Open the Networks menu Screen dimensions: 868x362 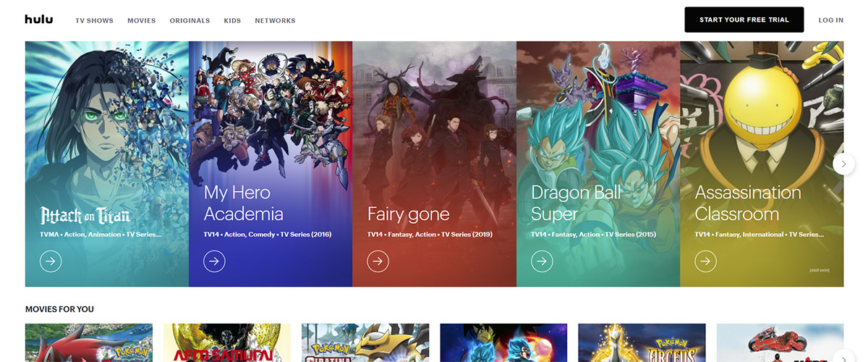[275, 20]
